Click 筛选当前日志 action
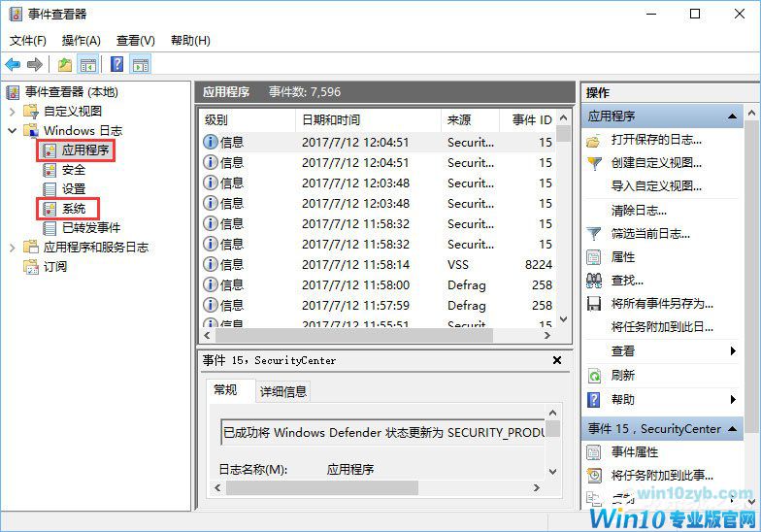 click(650, 234)
